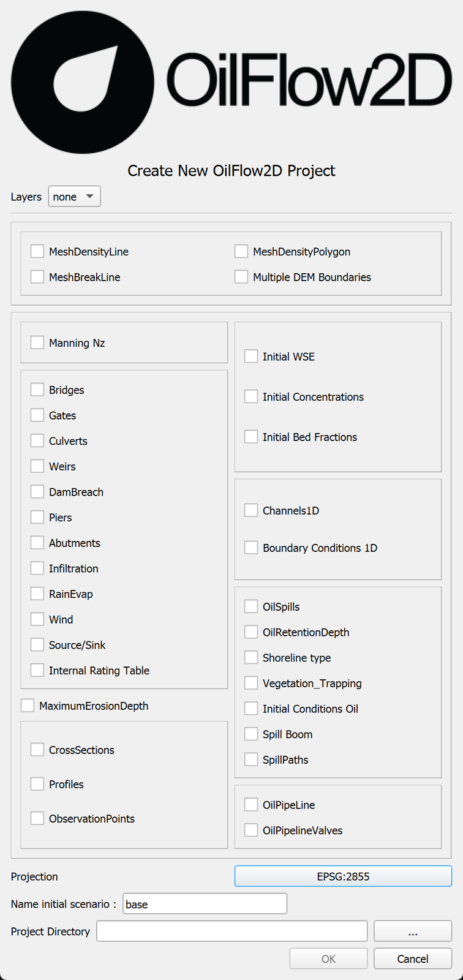
Task: Enable the Initial WSE option
Action: [251, 356]
